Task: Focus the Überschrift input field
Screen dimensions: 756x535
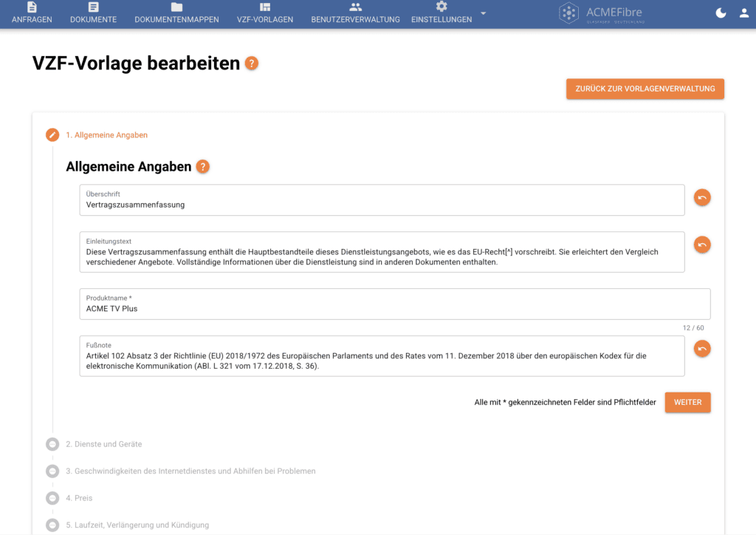Action: tap(382, 200)
